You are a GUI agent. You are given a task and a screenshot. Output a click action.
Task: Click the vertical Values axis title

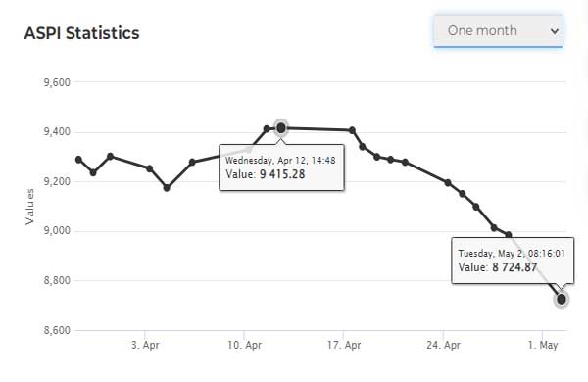click(29, 207)
